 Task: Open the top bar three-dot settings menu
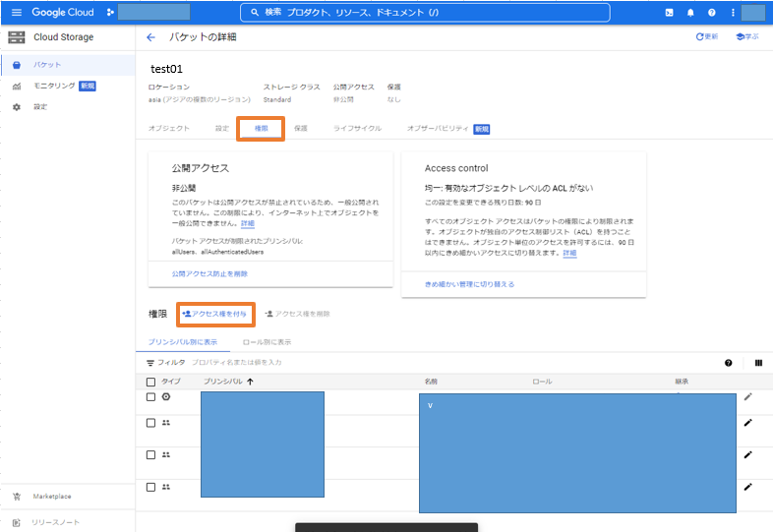tap(733, 13)
